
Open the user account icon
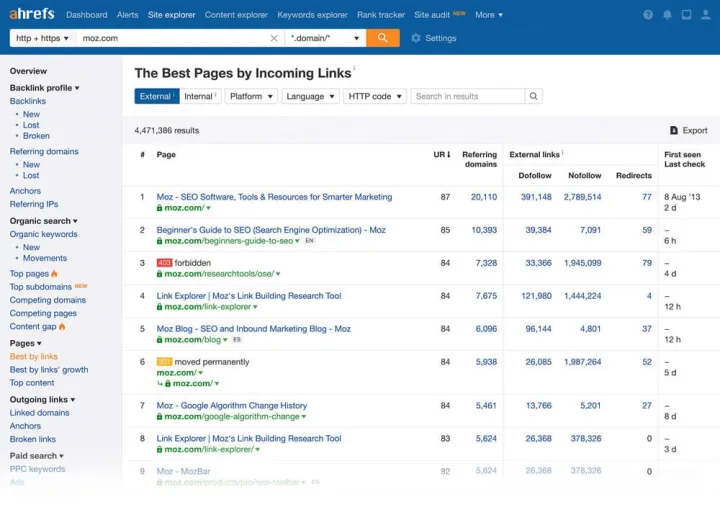pos(706,15)
